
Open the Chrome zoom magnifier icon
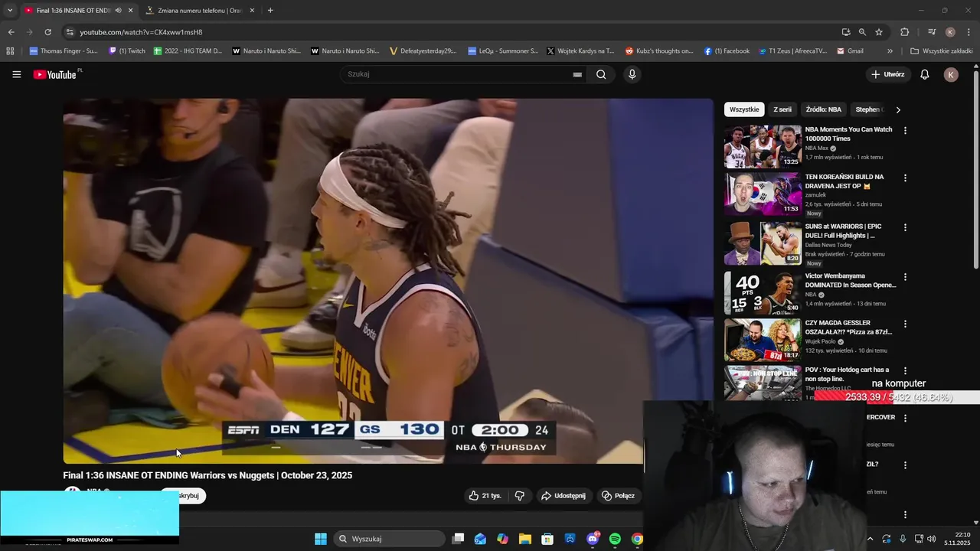pyautogui.click(x=862, y=32)
